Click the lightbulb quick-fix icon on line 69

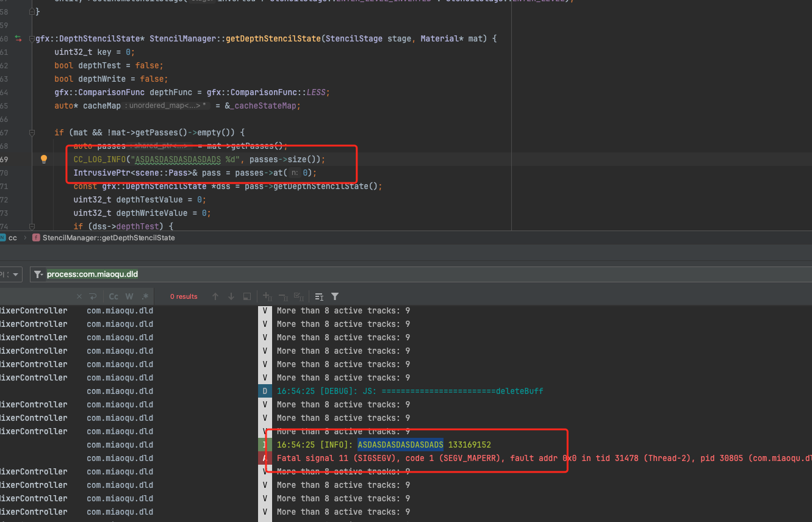pyautogui.click(x=44, y=159)
